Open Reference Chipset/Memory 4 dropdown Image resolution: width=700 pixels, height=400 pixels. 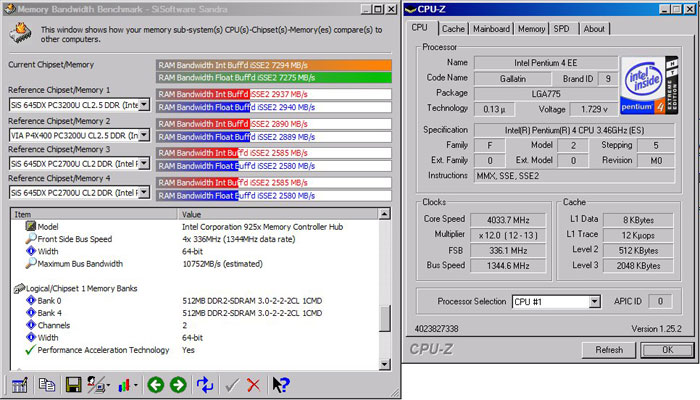pos(144,193)
